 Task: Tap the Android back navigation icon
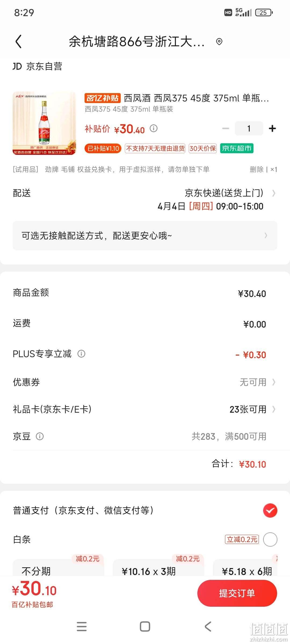coord(208,627)
